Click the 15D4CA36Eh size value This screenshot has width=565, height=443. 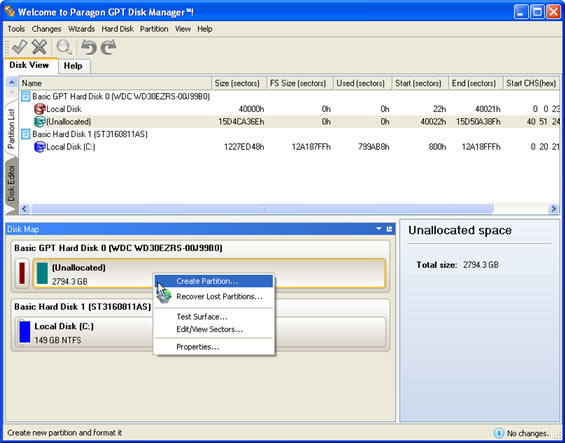point(241,121)
